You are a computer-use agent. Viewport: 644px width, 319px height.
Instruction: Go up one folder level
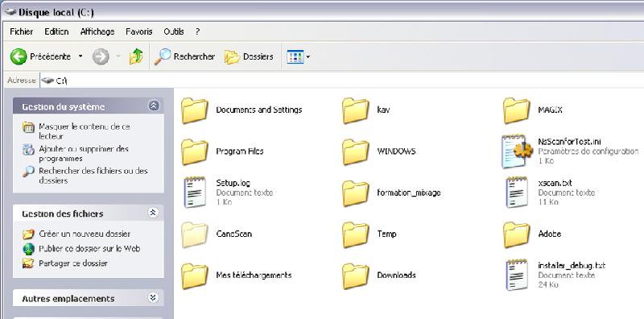(136, 56)
